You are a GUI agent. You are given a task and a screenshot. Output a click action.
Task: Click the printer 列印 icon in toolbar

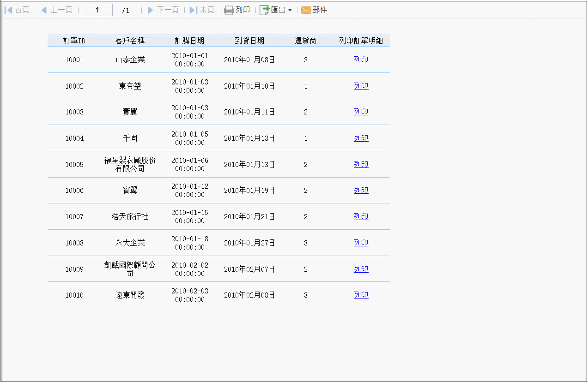coord(229,10)
